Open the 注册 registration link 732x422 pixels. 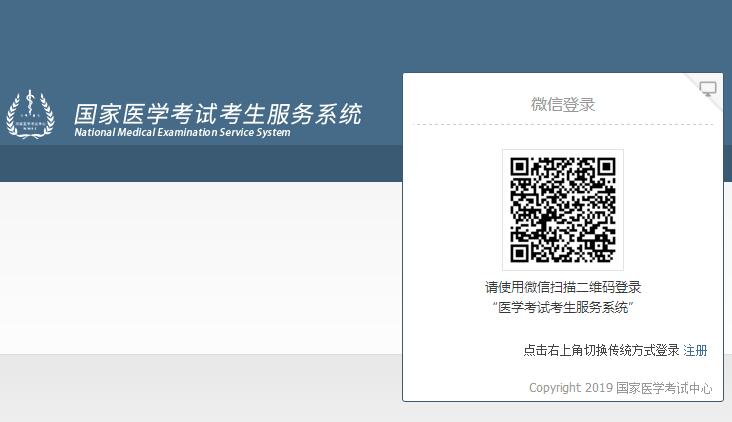(x=695, y=350)
